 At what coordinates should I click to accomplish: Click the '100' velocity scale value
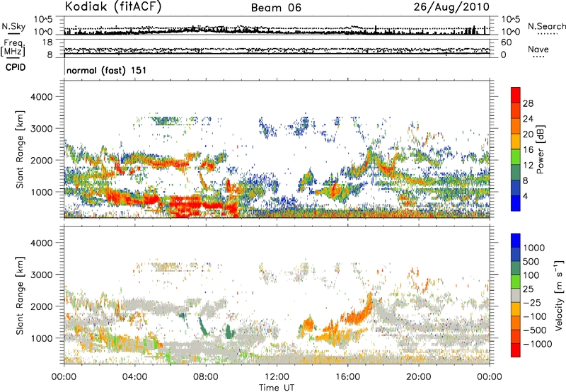pos(531,275)
